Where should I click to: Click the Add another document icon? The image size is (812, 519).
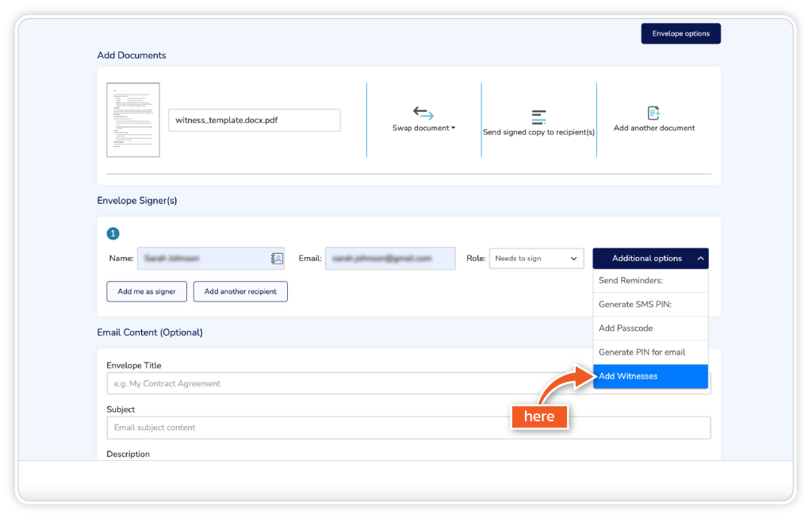click(653, 113)
